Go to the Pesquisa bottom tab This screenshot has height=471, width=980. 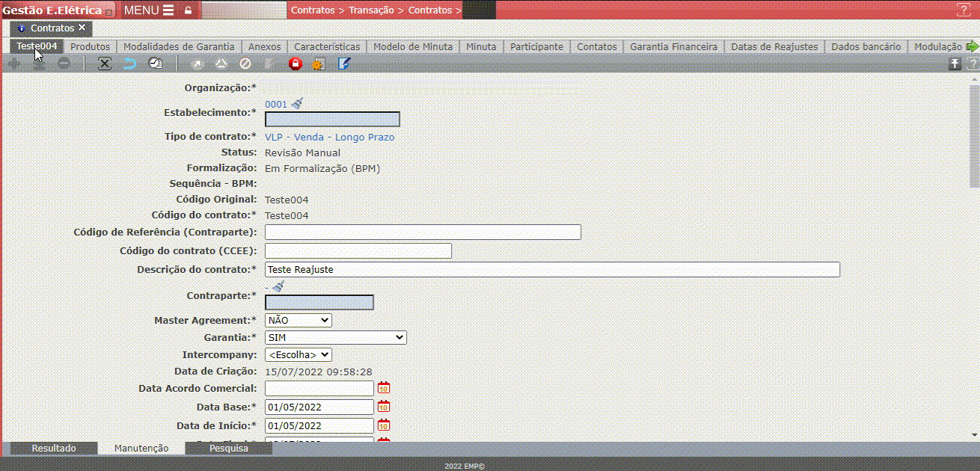pos(228,449)
